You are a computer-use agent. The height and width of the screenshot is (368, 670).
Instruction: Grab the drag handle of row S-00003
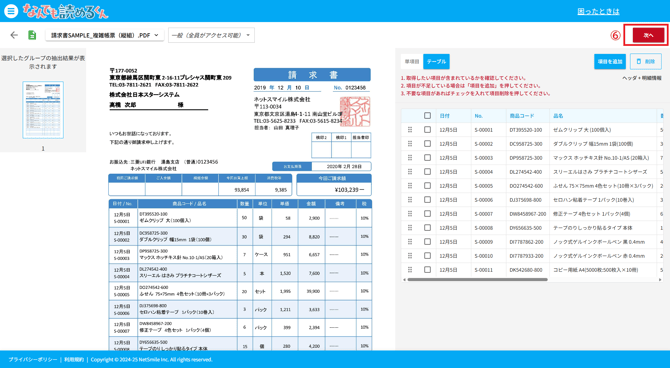(410, 158)
